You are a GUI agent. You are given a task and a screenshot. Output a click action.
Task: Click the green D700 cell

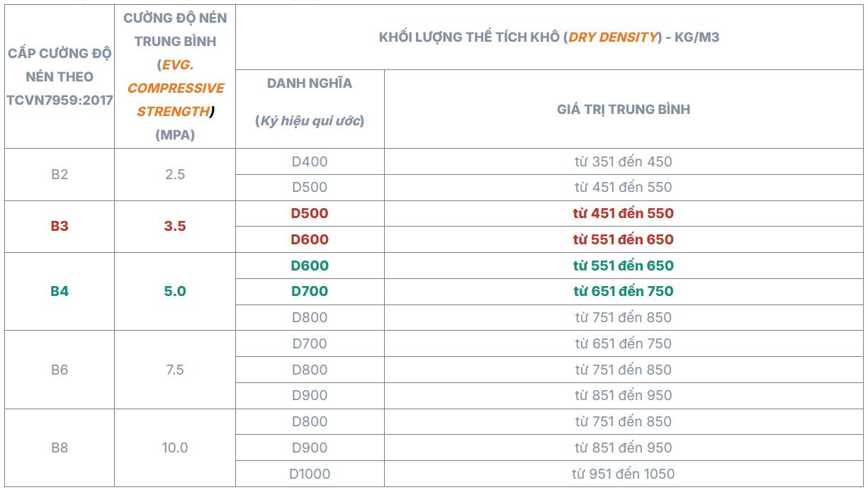click(310, 291)
